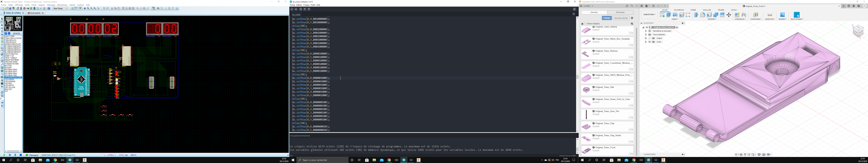Viewport: 868px width, 163px height.
Task: Open MODIFIER dropdown in Fusion toolbar
Action: click(712, 19)
